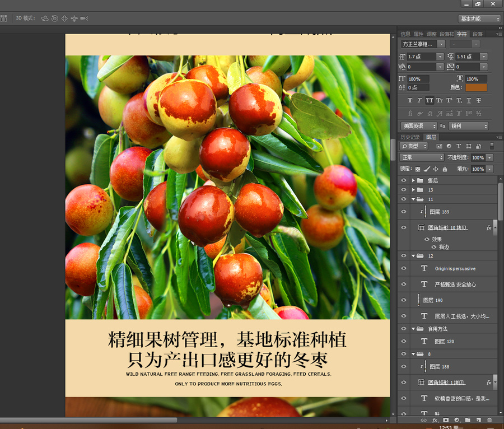The height and width of the screenshot is (429, 504).
Task: Click the 3D rotate object icon
Action: pyautogui.click(x=45, y=18)
